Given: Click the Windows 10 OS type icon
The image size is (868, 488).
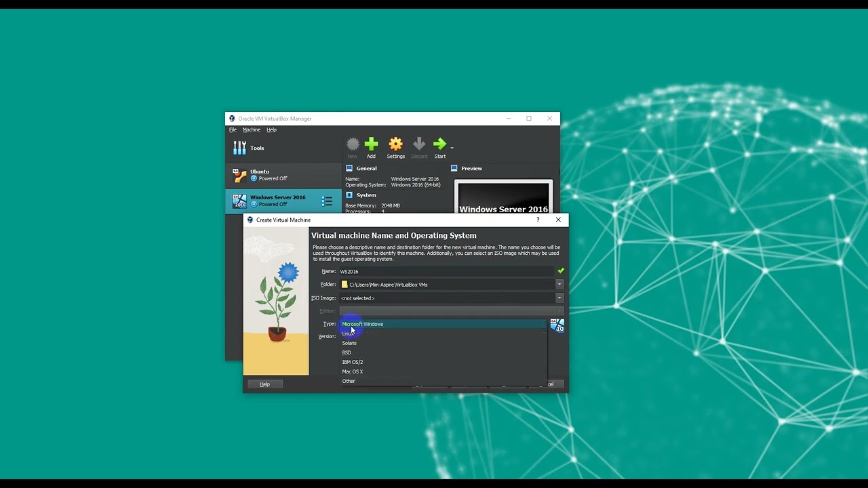Looking at the screenshot, I should click(557, 325).
